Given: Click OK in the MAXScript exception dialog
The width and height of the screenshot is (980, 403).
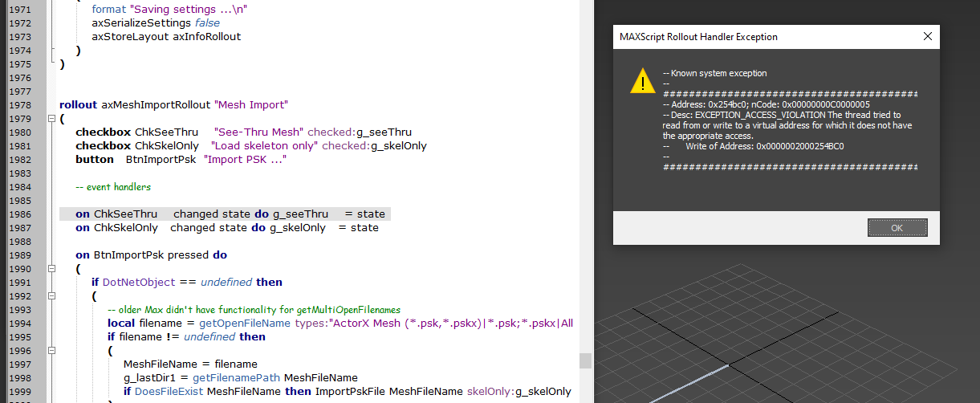Looking at the screenshot, I should pyautogui.click(x=897, y=228).
